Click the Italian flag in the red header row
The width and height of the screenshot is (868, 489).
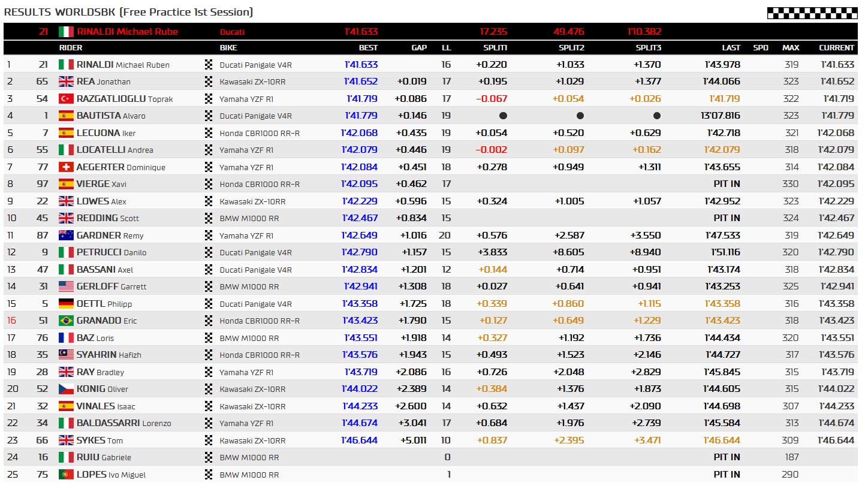coord(66,32)
